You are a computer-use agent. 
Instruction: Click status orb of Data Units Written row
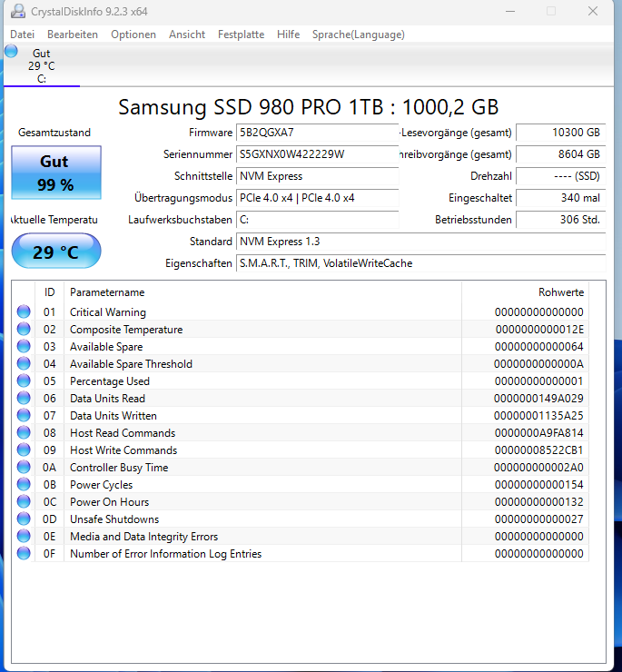(24, 415)
